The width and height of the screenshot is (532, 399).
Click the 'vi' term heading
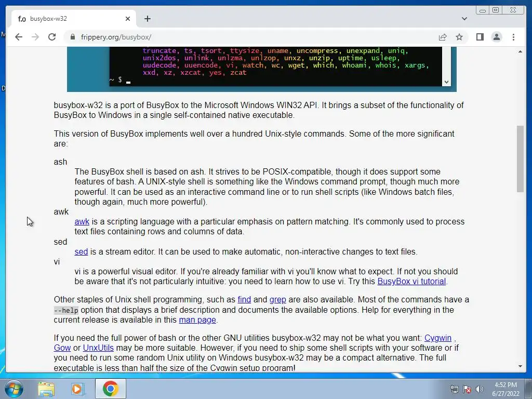click(x=57, y=262)
